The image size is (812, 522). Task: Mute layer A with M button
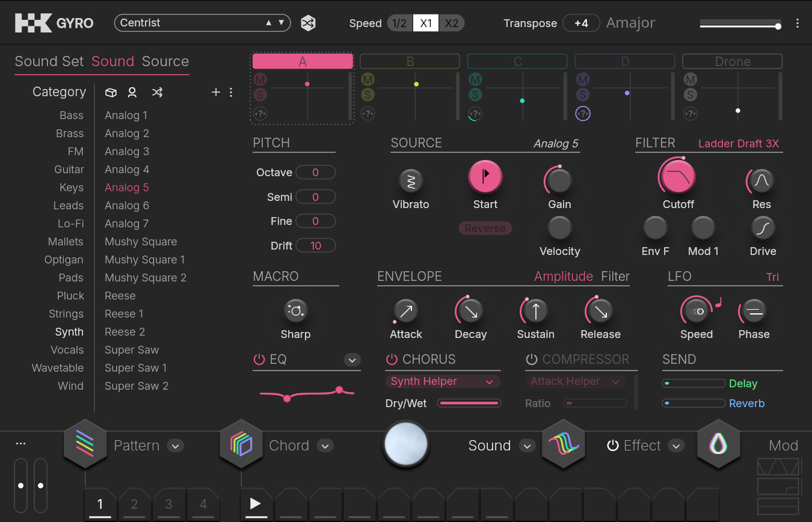click(260, 79)
